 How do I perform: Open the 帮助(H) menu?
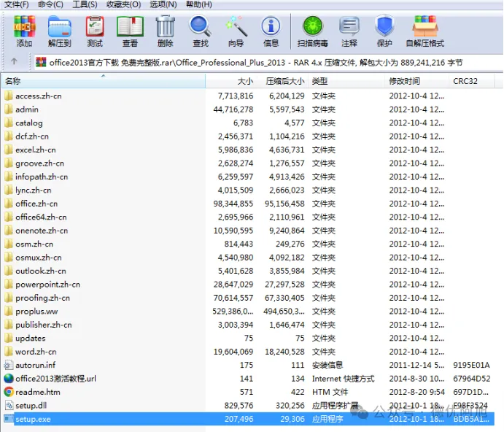click(198, 4)
